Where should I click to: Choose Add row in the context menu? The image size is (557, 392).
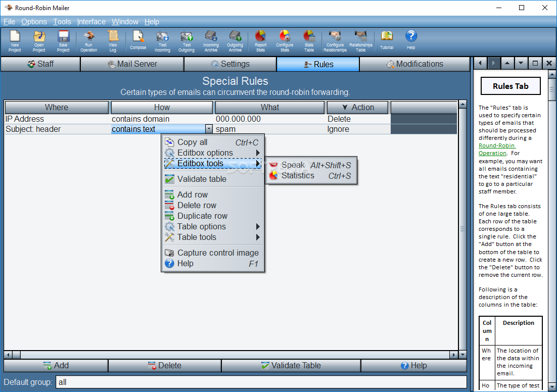(213, 194)
